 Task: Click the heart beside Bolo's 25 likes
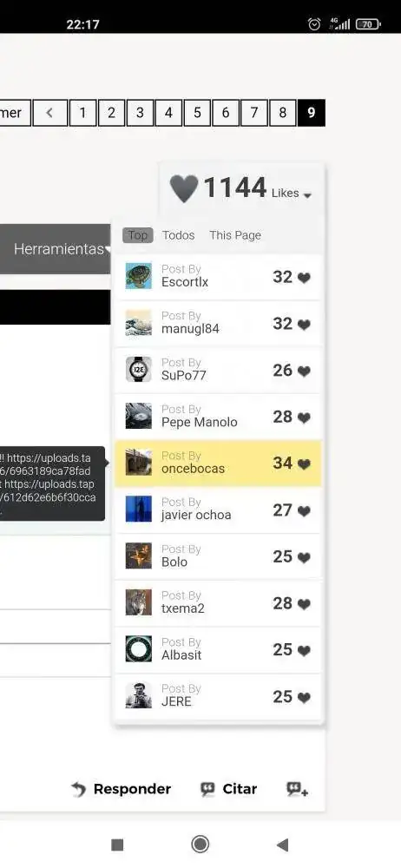coord(304,557)
